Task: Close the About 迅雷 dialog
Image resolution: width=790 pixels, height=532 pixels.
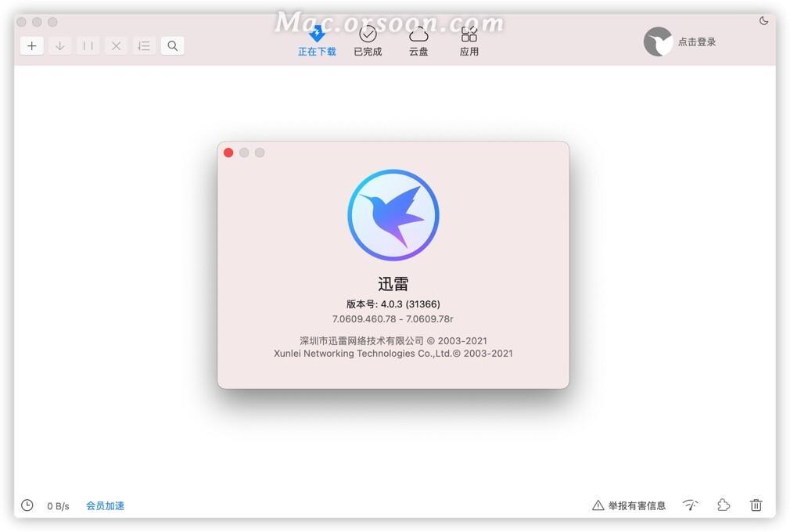Action: click(228, 153)
